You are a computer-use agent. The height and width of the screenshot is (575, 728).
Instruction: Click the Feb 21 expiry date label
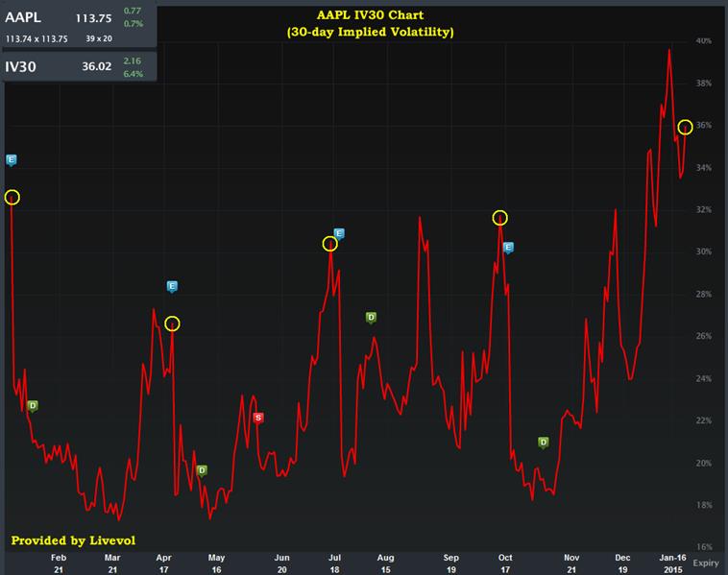(x=59, y=563)
